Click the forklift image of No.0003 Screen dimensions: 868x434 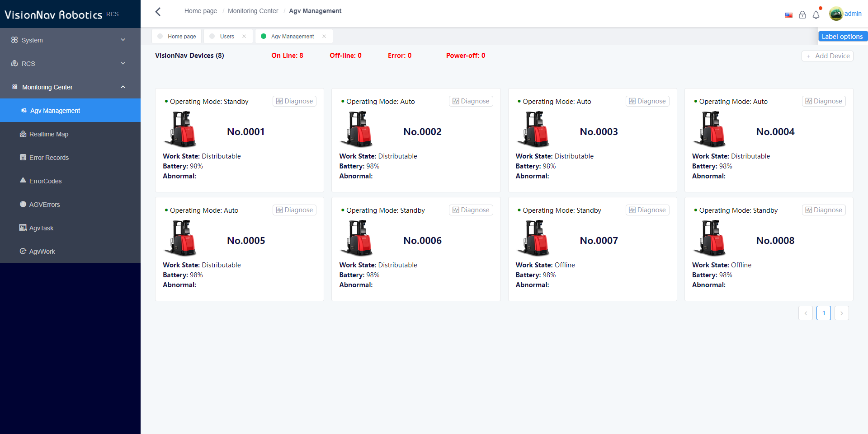[533, 130]
